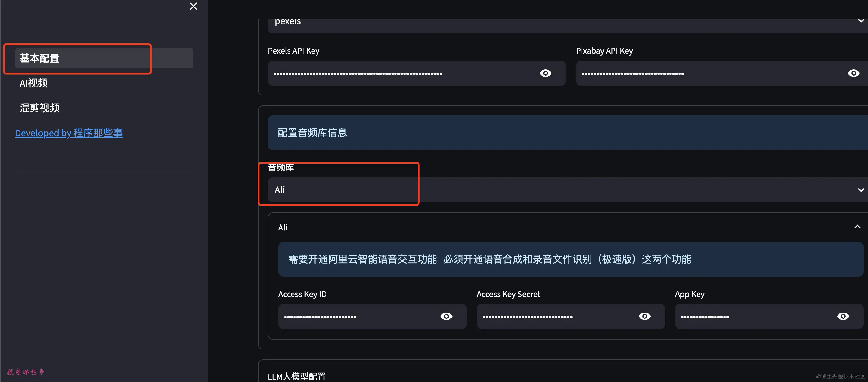Open Developed by 程序那些事 link
This screenshot has width=868, height=382.
69,133
